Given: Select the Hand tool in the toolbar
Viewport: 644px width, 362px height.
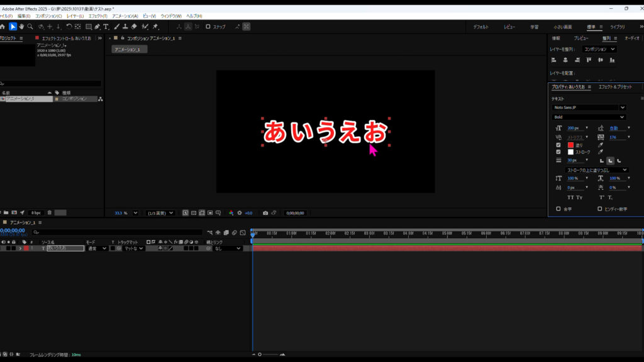Looking at the screenshot, I should point(21,26).
